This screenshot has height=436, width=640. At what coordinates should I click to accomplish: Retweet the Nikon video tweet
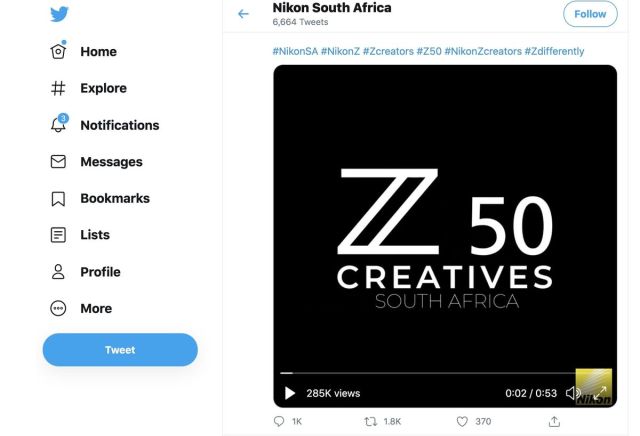point(371,421)
